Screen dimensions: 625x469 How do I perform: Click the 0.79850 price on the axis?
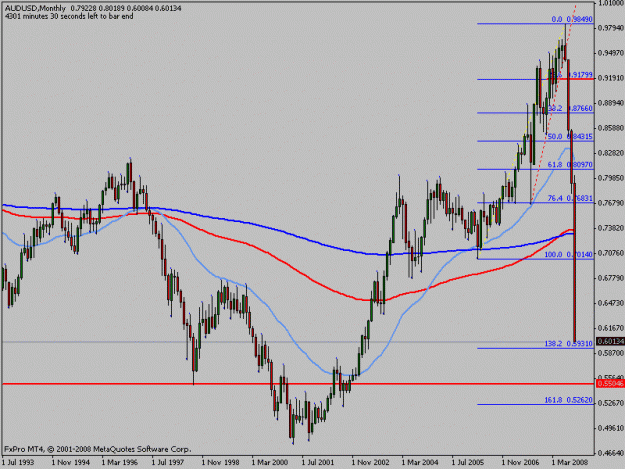click(x=611, y=178)
